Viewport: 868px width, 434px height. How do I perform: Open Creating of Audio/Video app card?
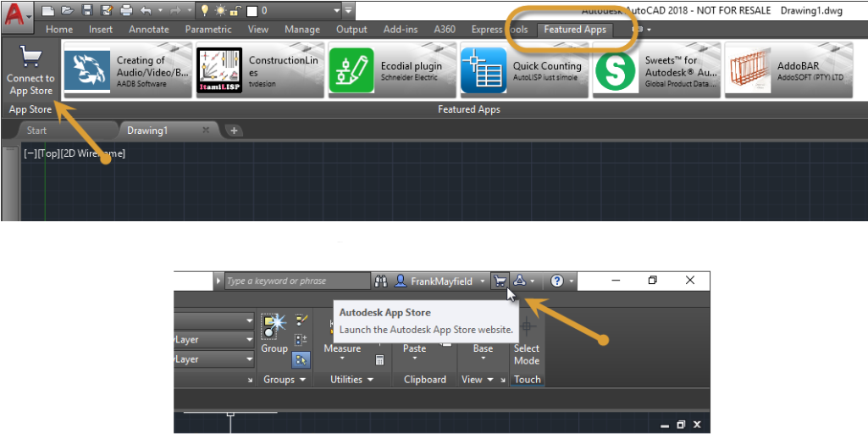click(129, 71)
